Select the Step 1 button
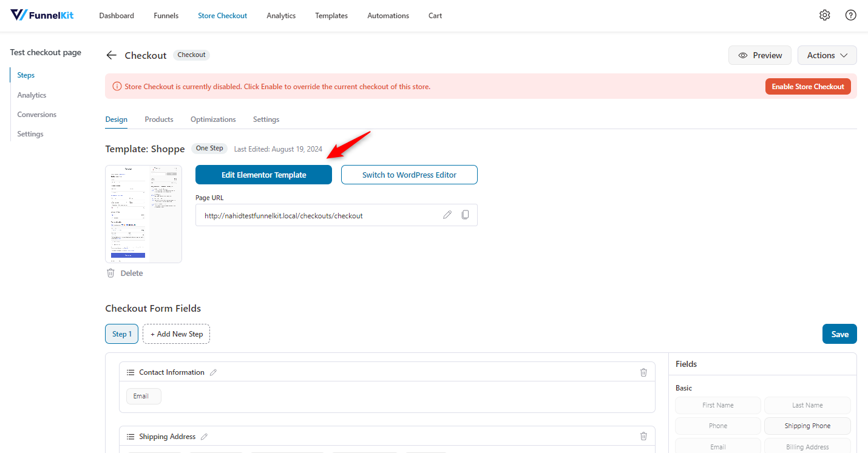Viewport: 868px width, 453px height. click(122, 334)
